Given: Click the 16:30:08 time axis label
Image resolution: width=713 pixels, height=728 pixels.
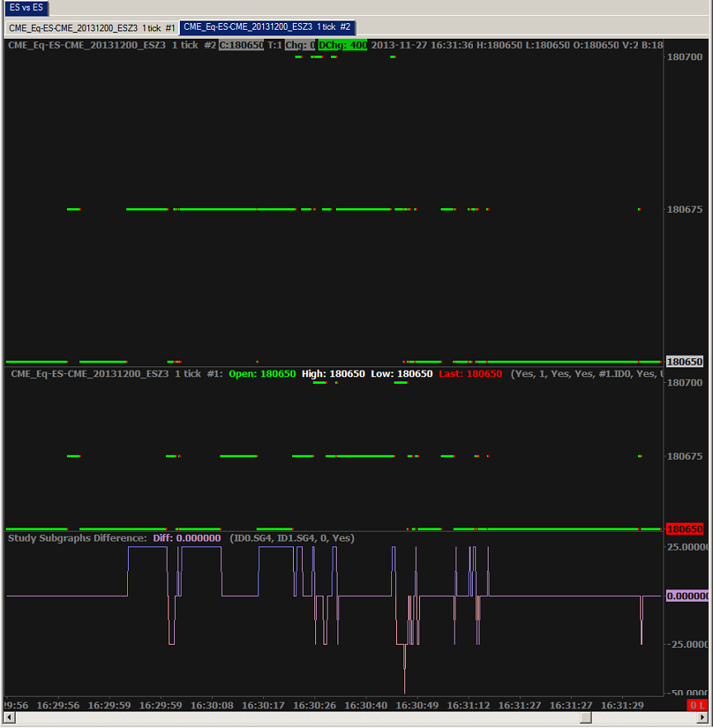Looking at the screenshot, I should pos(211,705).
